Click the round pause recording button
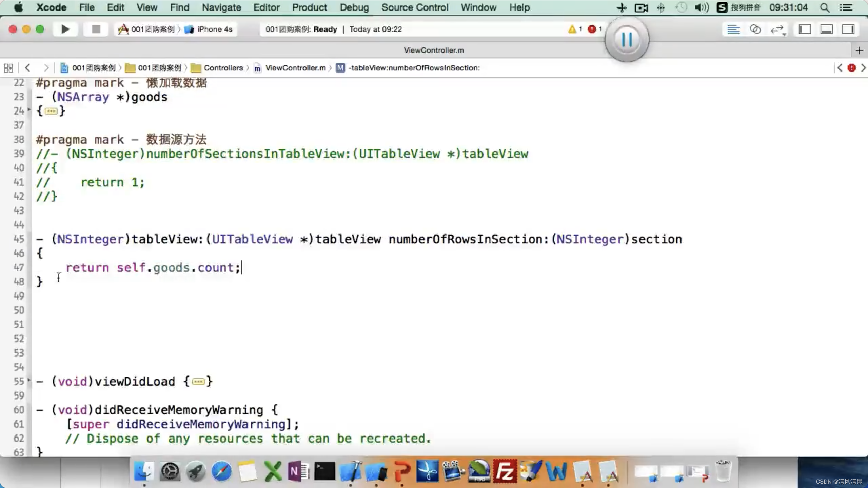 pyautogui.click(x=627, y=40)
